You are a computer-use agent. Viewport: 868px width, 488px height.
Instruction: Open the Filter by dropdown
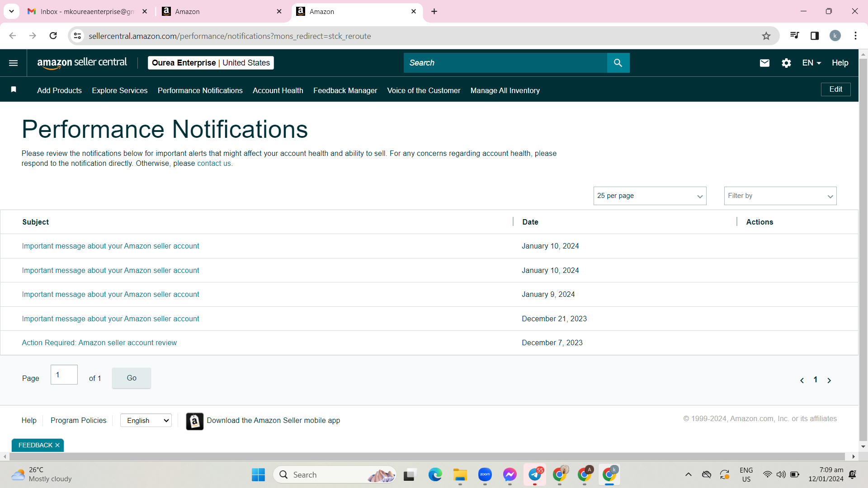click(780, 196)
